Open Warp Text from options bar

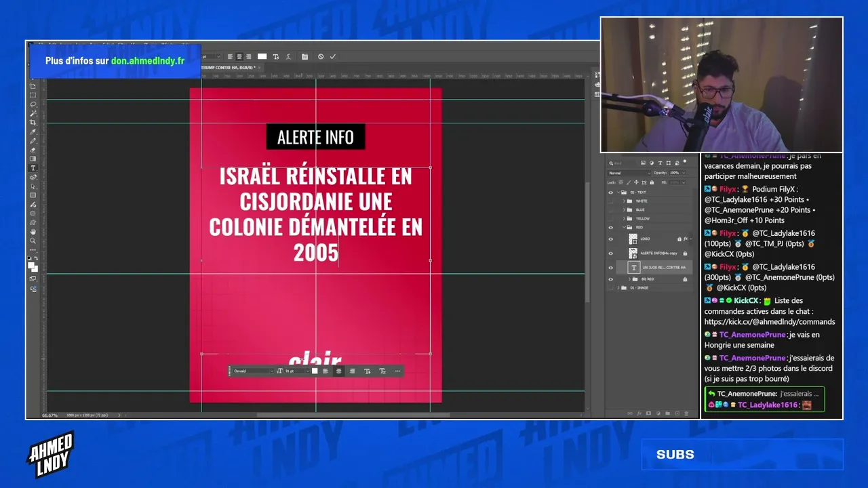point(289,57)
